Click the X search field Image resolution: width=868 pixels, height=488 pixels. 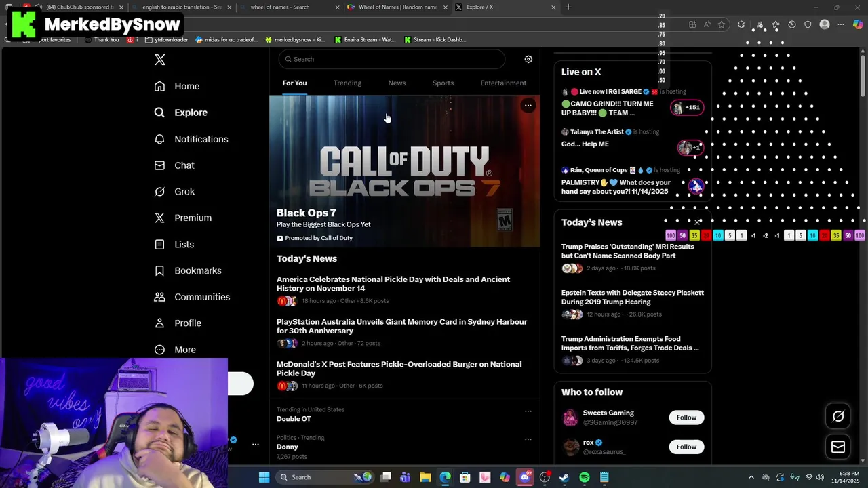pos(391,59)
